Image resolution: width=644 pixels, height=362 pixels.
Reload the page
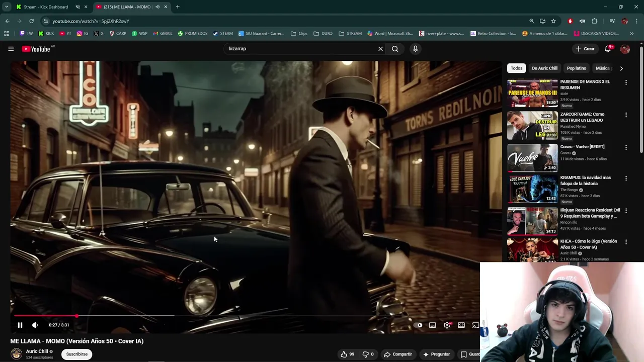tap(31, 21)
